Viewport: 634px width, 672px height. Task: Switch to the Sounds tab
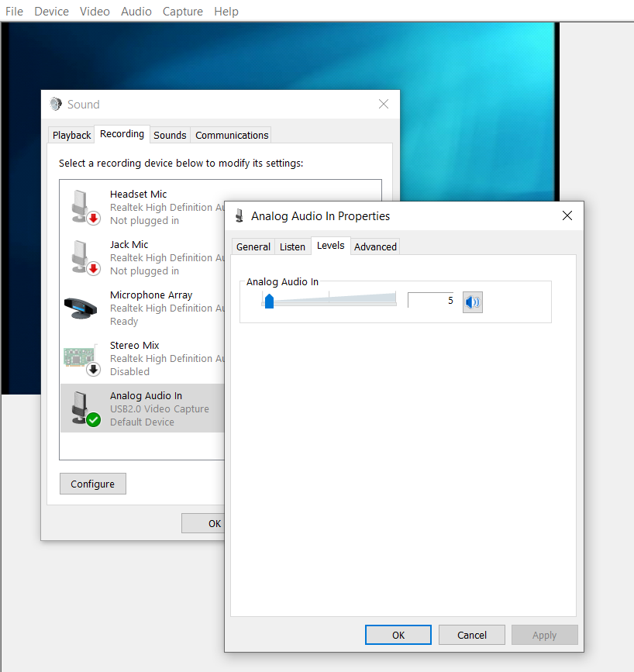(x=170, y=136)
